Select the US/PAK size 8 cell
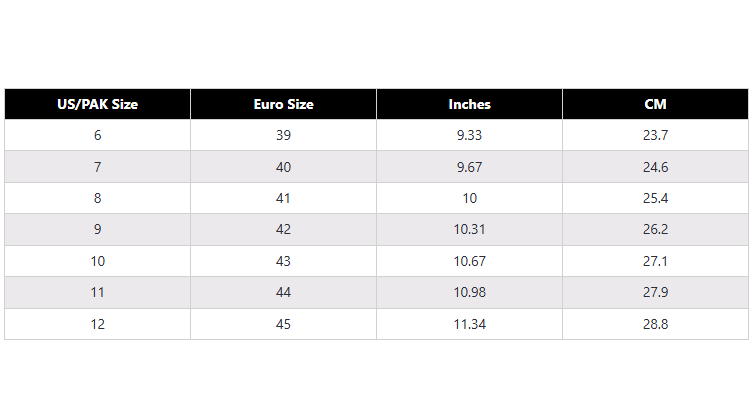This screenshot has width=750, height=402. tap(97, 198)
